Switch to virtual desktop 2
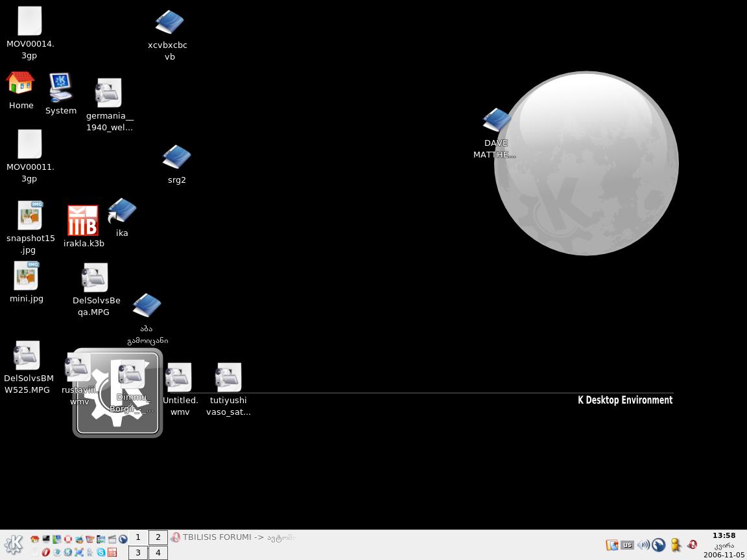This screenshot has height=560, width=747. pyautogui.click(x=158, y=537)
